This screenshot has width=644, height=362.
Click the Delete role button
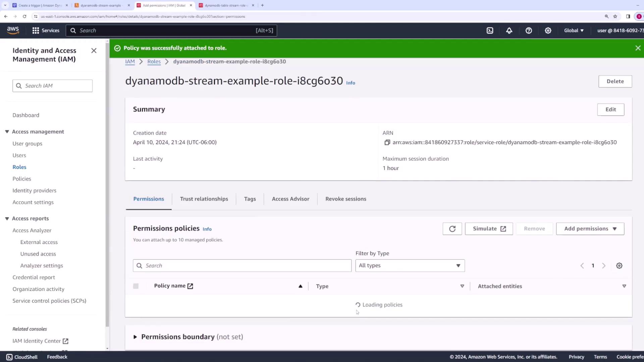pyautogui.click(x=615, y=81)
